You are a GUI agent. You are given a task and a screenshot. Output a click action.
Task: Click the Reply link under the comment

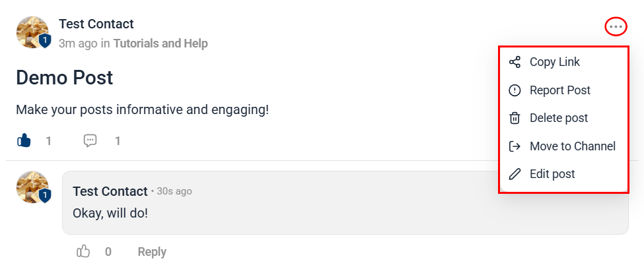coord(152,252)
